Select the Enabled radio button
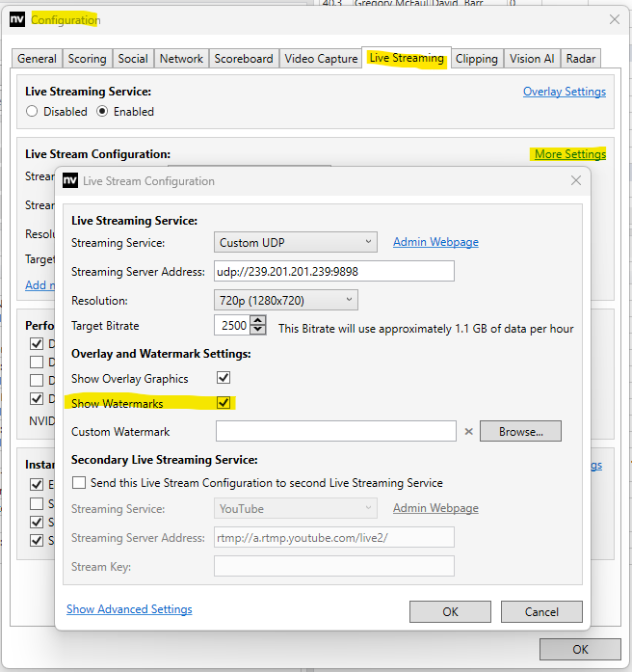The width and height of the screenshot is (632, 672). point(103,112)
